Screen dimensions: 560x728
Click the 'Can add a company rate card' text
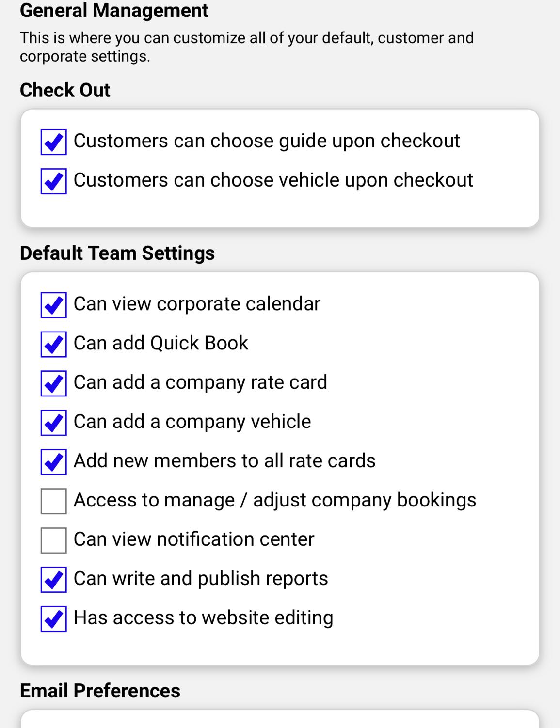coord(200,383)
